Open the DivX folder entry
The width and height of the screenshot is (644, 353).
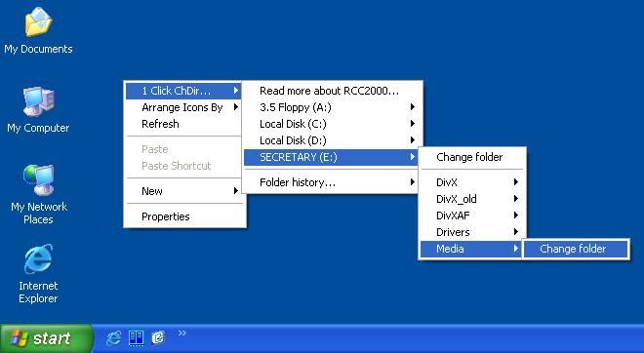pos(472,182)
